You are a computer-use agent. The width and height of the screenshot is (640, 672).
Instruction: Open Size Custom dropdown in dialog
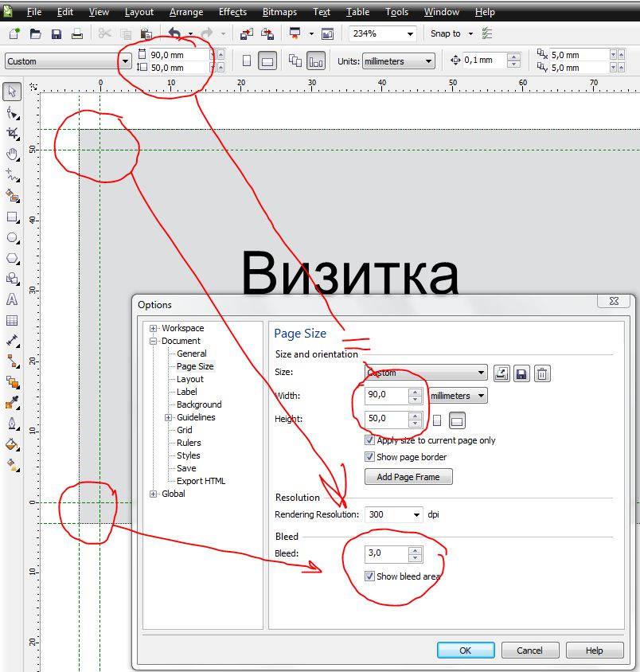point(481,373)
